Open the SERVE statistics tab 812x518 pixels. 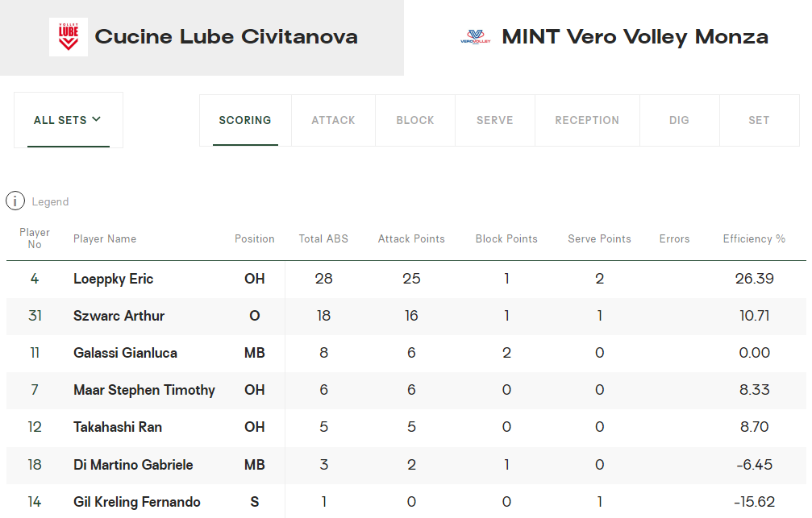(x=495, y=120)
